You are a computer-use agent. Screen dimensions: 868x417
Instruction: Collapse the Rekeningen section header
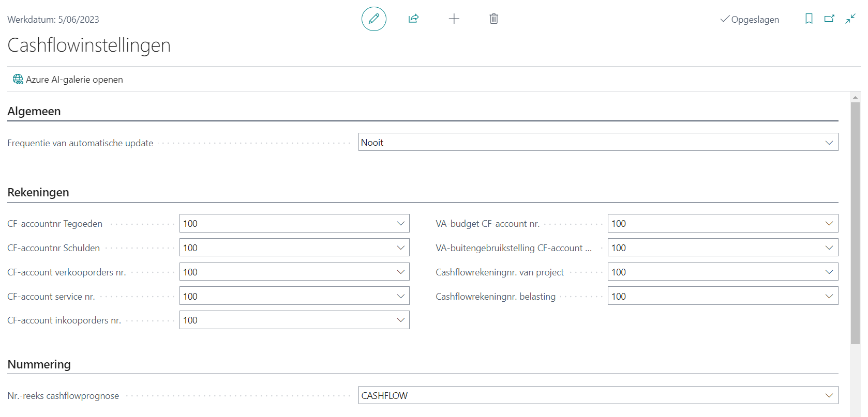(x=38, y=193)
